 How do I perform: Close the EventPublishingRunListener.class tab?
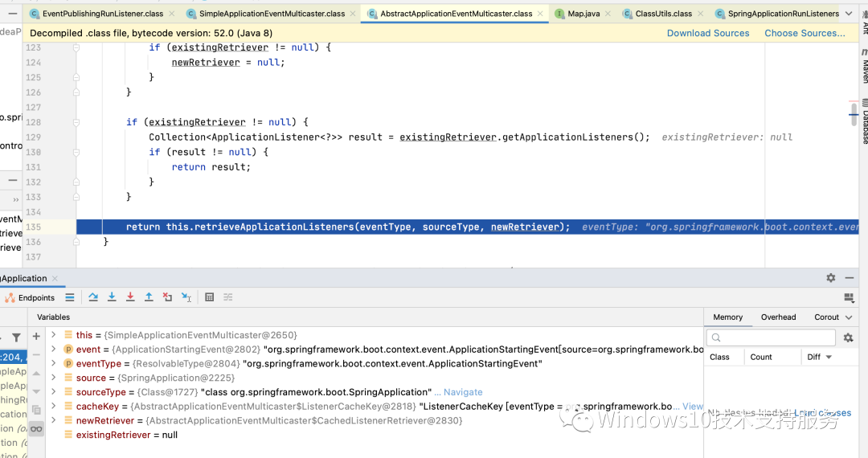click(x=172, y=14)
